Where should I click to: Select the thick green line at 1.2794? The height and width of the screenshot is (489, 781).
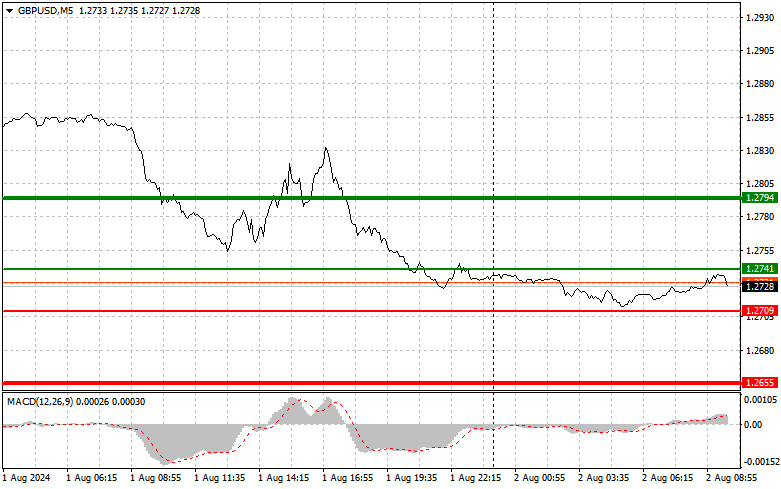point(372,198)
